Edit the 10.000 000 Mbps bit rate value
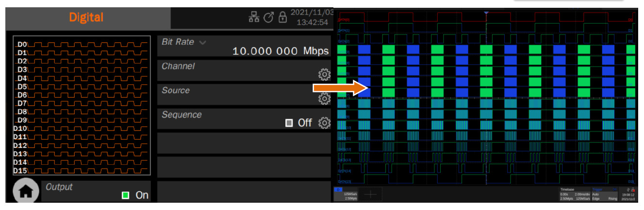Viewport: 644px width, 210px height. coord(280,51)
